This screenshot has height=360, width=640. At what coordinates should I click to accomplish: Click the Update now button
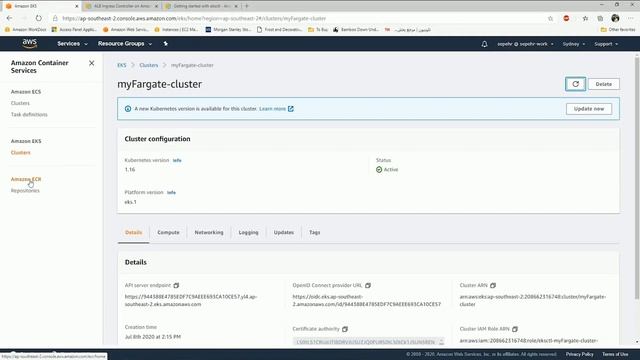point(589,109)
